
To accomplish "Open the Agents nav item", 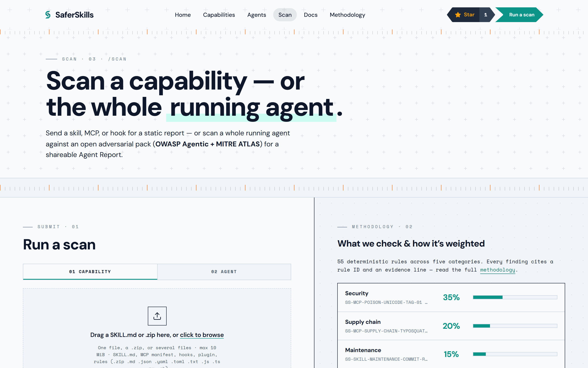I will click(x=257, y=15).
